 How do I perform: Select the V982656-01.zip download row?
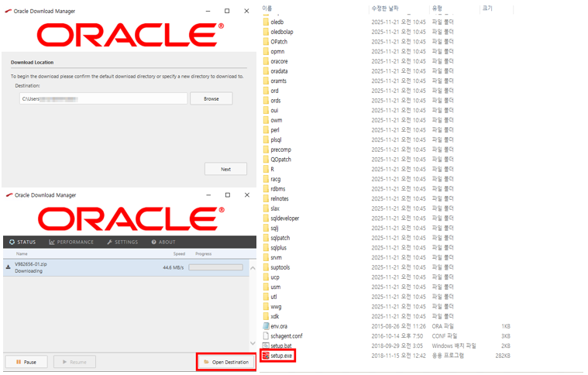[x=126, y=267]
